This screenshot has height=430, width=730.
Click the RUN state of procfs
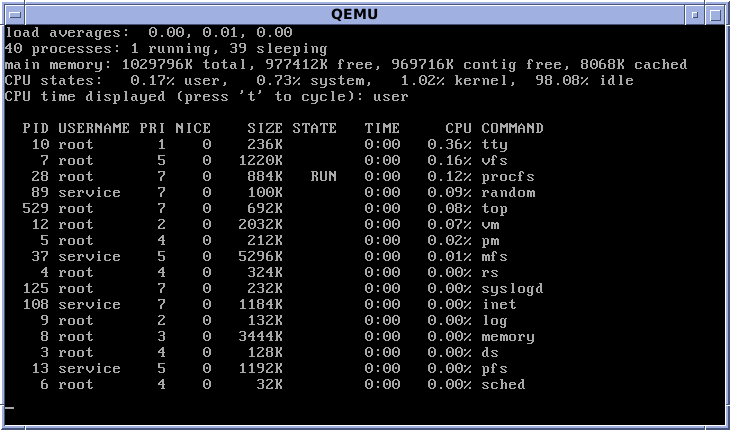click(323, 176)
